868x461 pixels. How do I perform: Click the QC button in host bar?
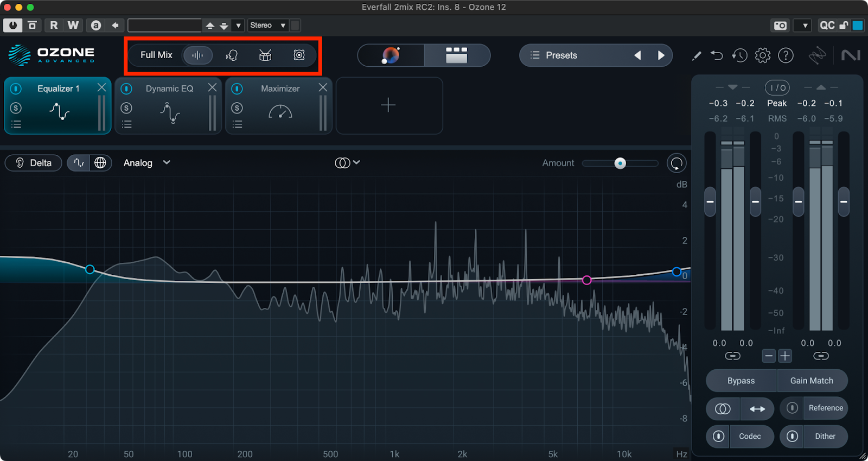[827, 26]
